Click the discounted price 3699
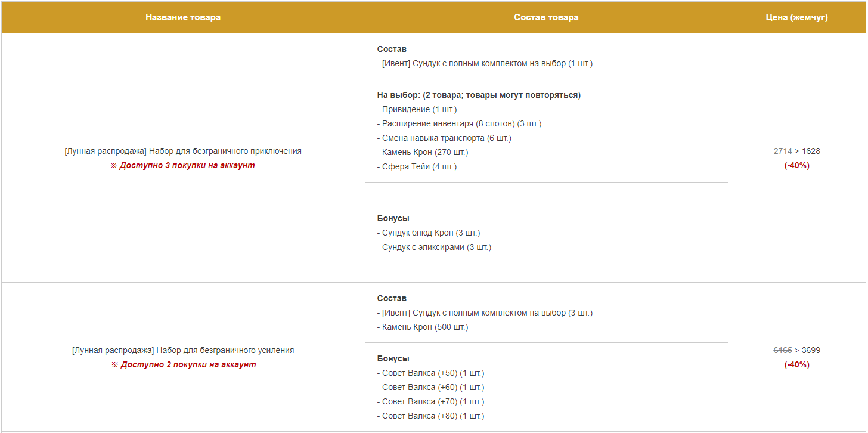868x433 pixels. (x=811, y=350)
